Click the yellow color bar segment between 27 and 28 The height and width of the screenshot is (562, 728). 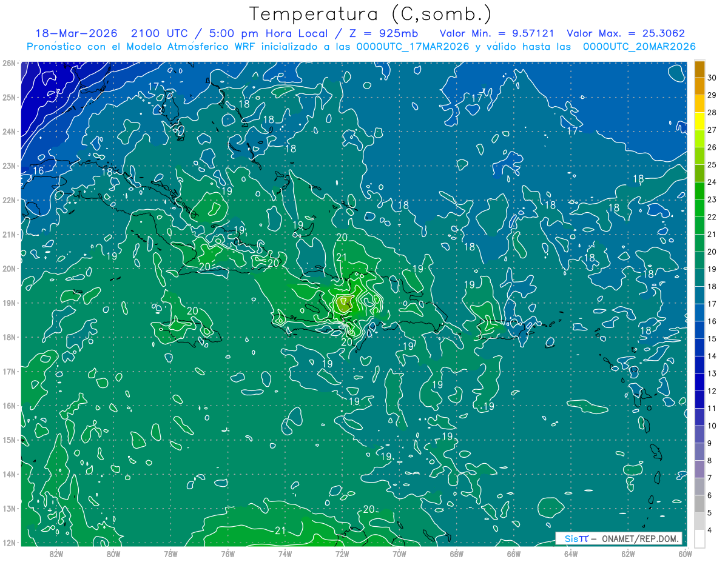pos(699,121)
